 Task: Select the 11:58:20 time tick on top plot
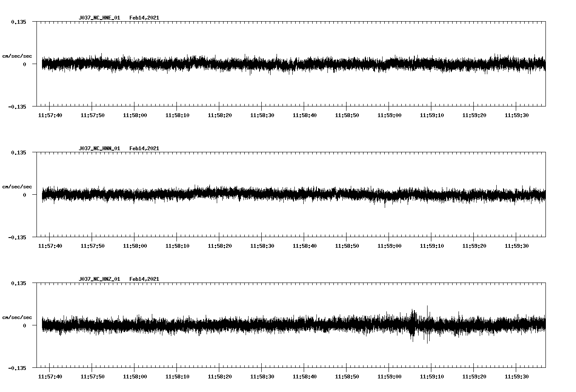click(x=219, y=115)
